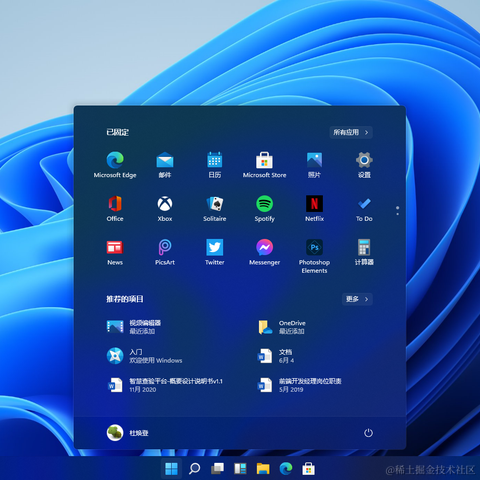The height and width of the screenshot is (480, 480).
Task: Open File Explorer on the taskbar
Action: 263,469
